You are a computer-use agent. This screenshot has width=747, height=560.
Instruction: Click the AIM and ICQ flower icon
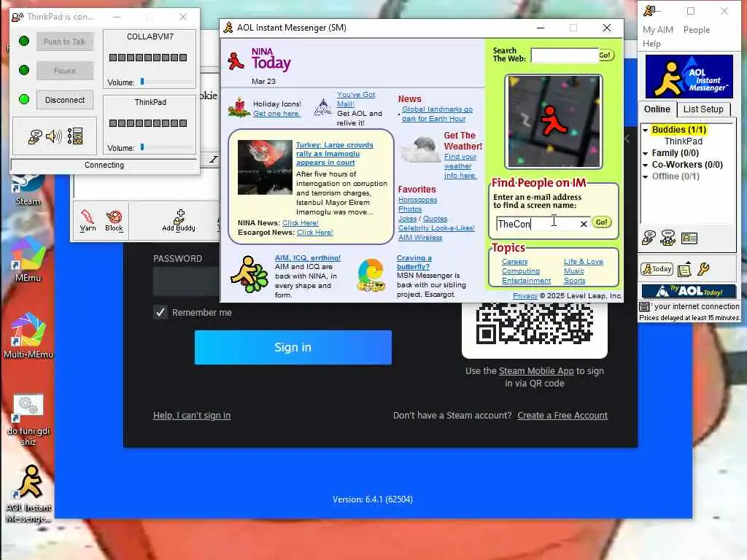coord(249,274)
